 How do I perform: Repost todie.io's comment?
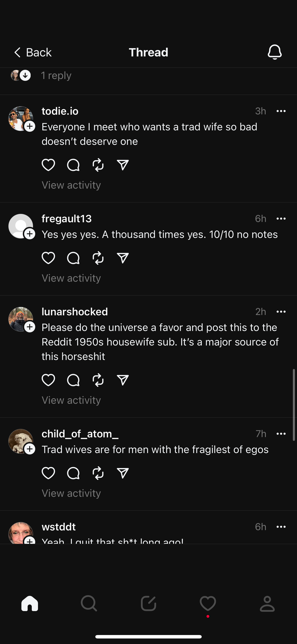click(x=98, y=165)
